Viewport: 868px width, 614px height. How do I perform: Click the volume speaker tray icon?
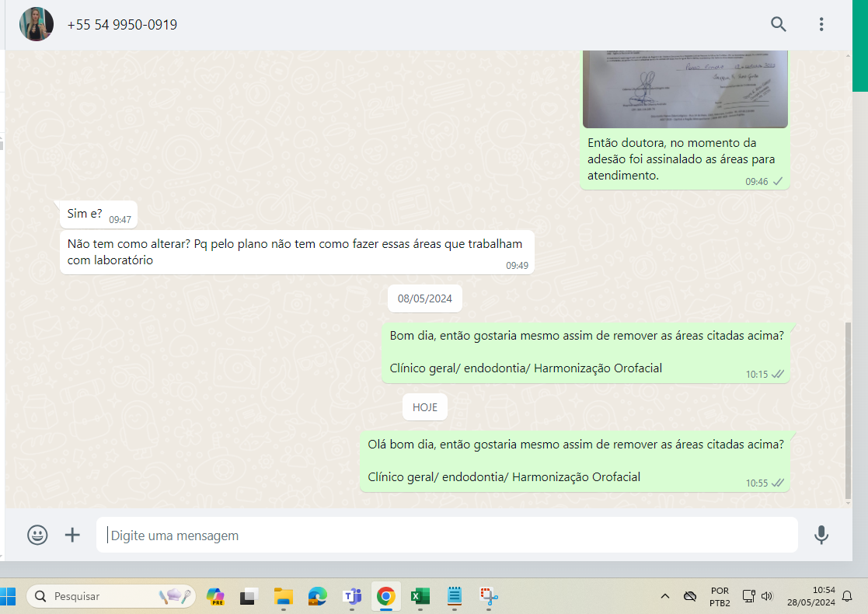767,596
